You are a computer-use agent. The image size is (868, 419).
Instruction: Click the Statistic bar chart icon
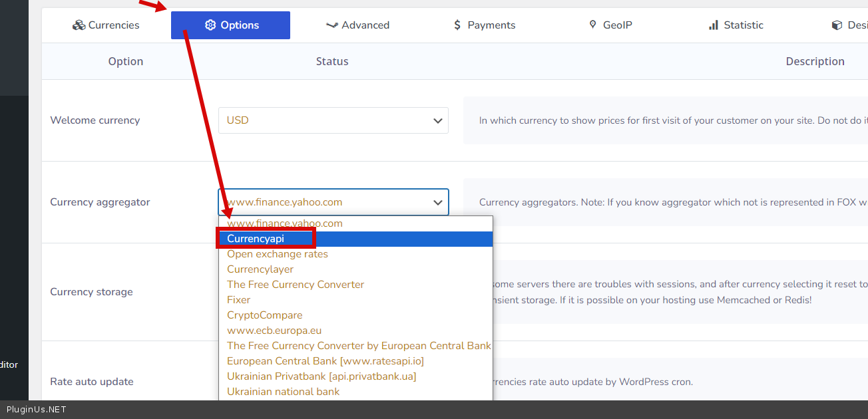click(x=714, y=25)
